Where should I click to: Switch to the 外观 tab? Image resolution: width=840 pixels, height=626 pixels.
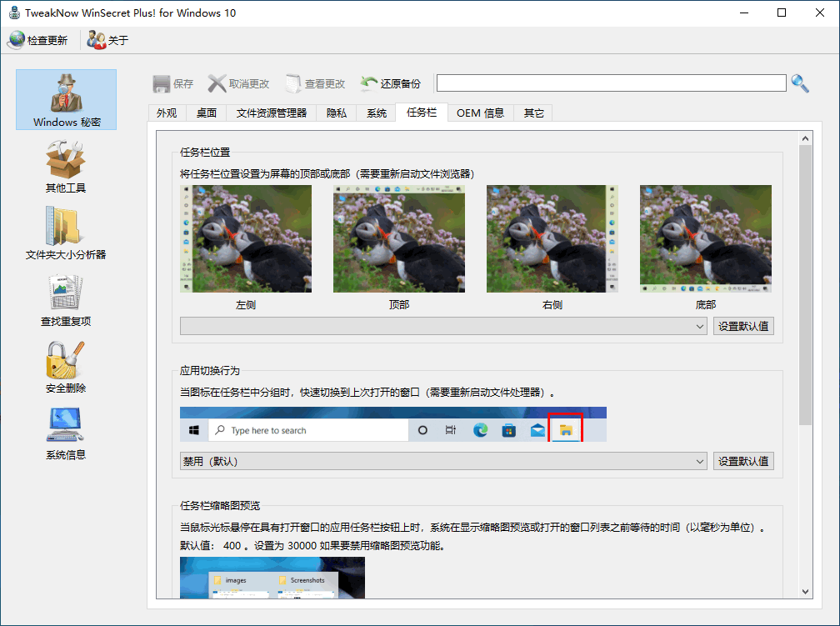click(167, 113)
